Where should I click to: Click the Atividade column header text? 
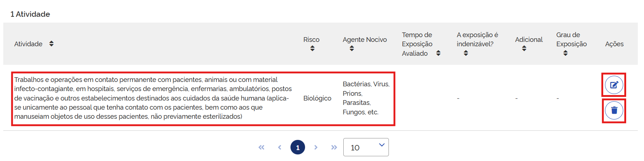point(28,44)
